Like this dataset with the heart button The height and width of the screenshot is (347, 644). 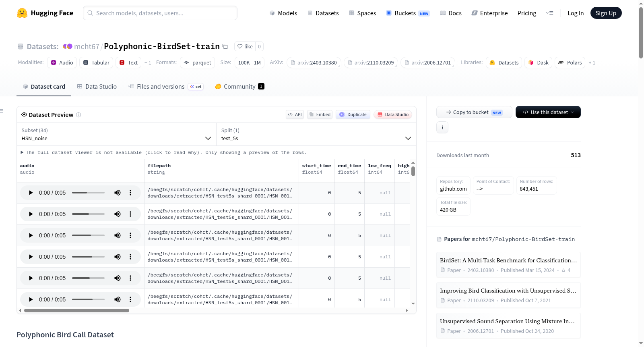[245, 46]
